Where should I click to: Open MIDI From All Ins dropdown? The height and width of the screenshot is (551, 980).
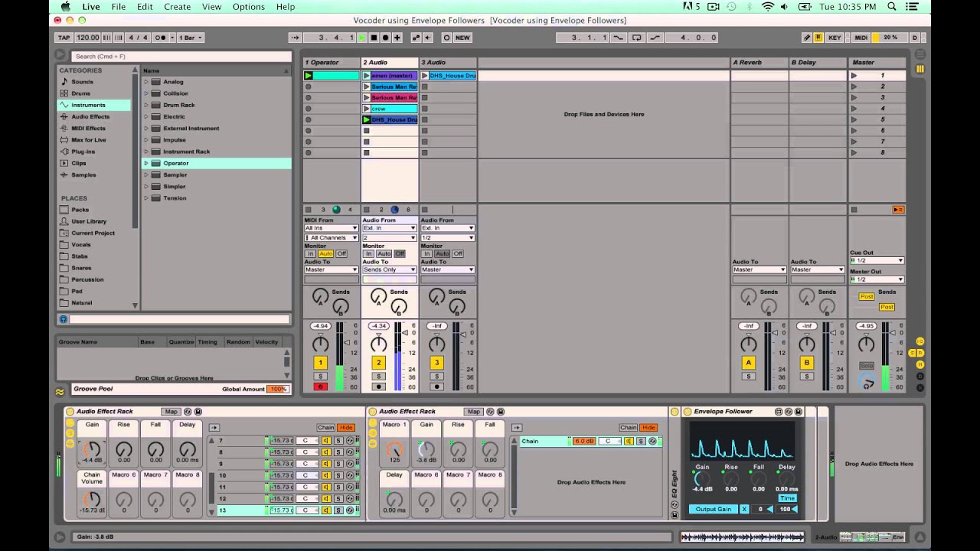(x=331, y=228)
